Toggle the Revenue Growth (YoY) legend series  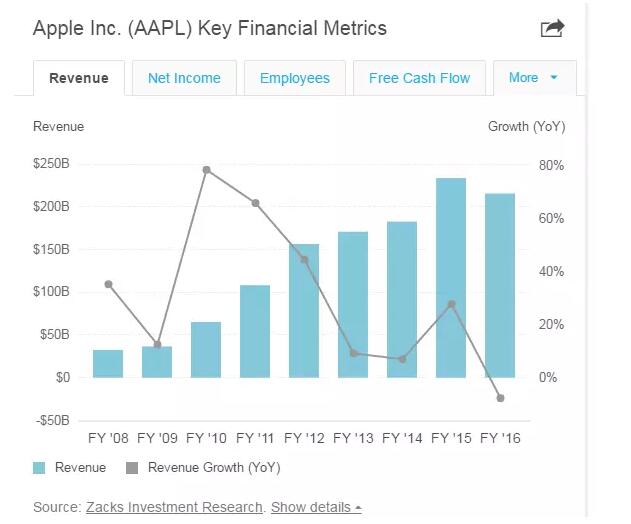pos(214,467)
